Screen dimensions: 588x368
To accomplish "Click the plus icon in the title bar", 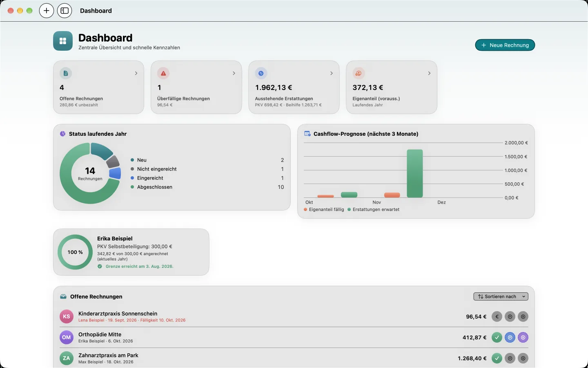I will [47, 11].
